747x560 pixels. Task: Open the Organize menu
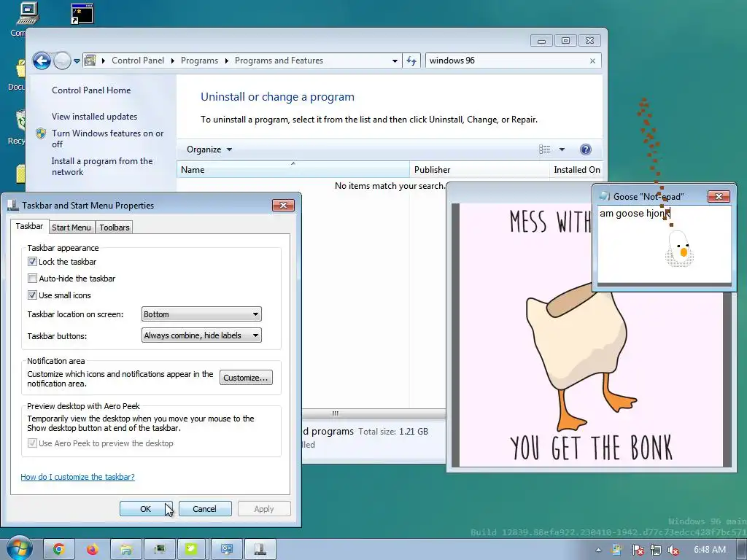click(209, 149)
